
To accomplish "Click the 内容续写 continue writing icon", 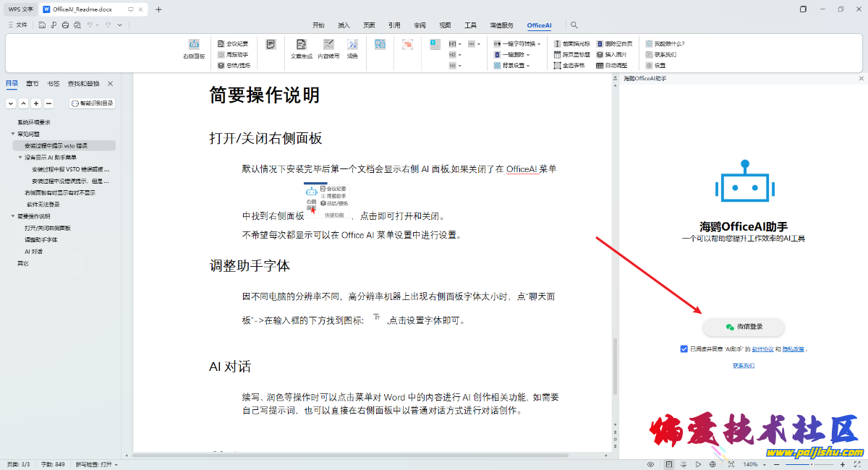I will pyautogui.click(x=328, y=48).
